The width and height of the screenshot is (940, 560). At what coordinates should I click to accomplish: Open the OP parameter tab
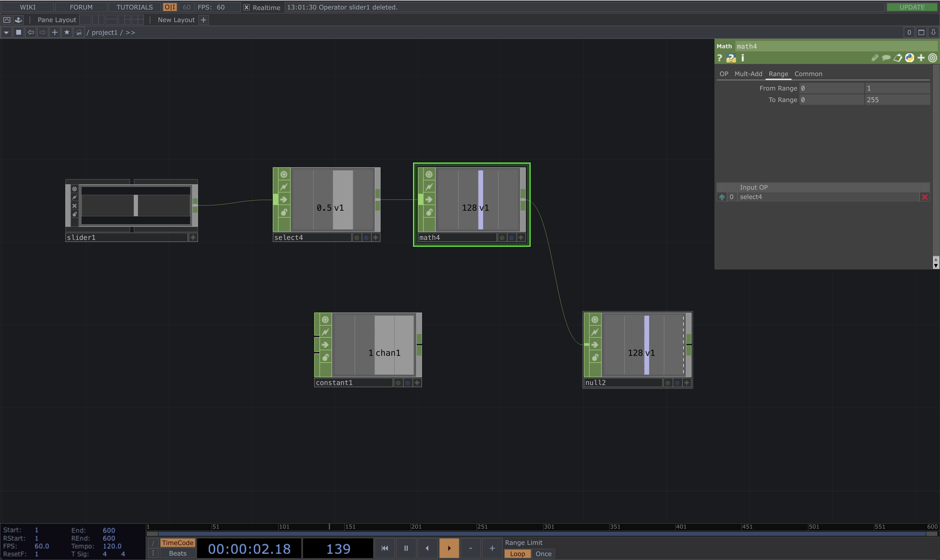724,74
